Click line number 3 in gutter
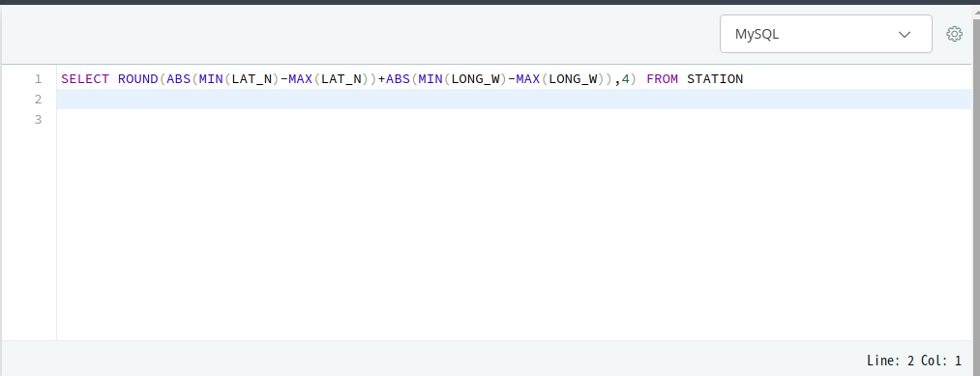The width and height of the screenshot is (980, 376). point(38,119)
